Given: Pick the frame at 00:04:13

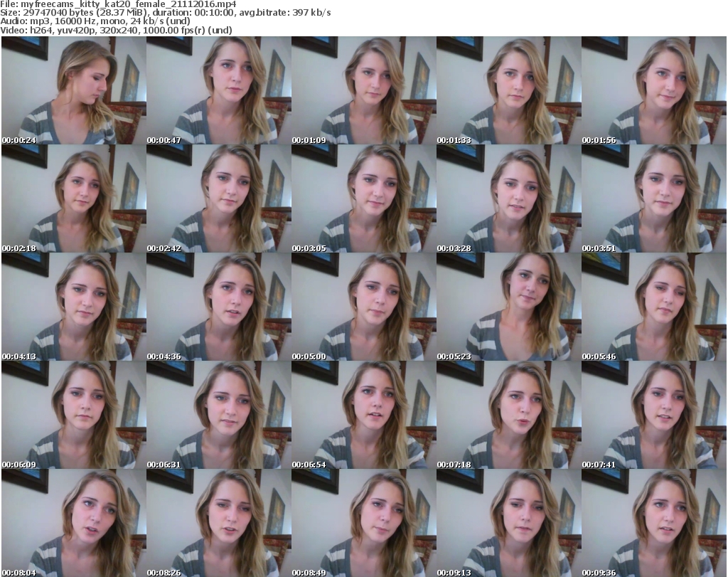Looking at the screenshot, I should pyautogui.click(x=74, y=307).
